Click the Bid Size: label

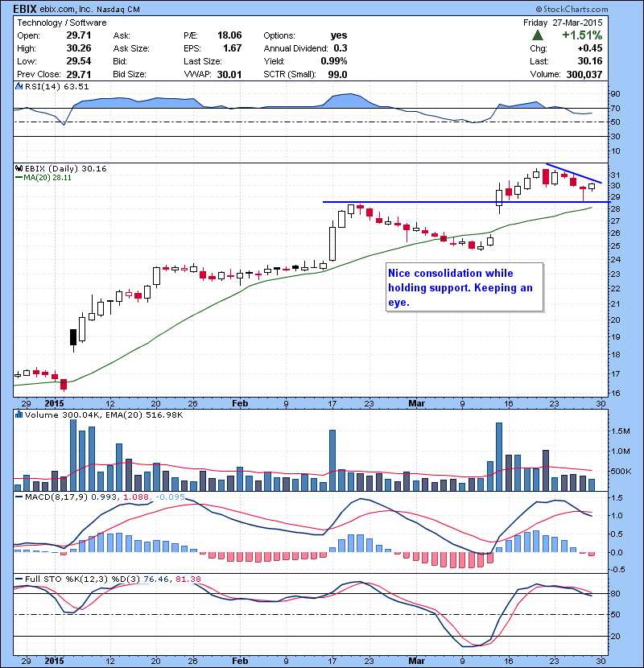pos(130,74)
